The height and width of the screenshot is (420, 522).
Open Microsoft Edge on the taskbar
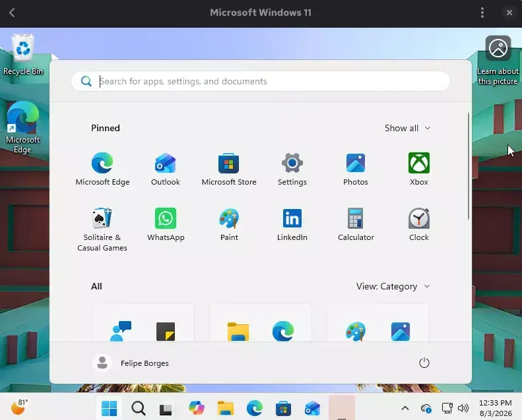pos(255,408)
